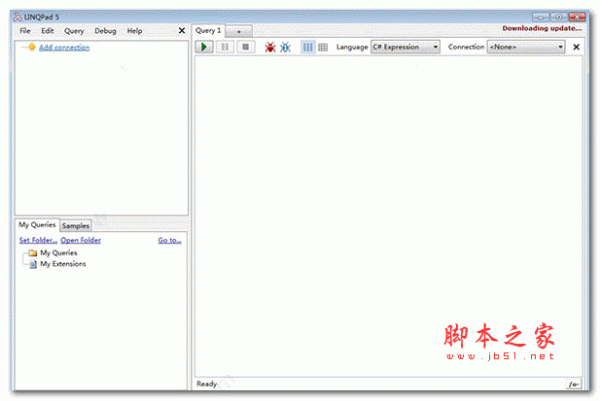Open the Connection dropdown
The height and width of the screenshot is (401, 600).
(x=526, y=47)
